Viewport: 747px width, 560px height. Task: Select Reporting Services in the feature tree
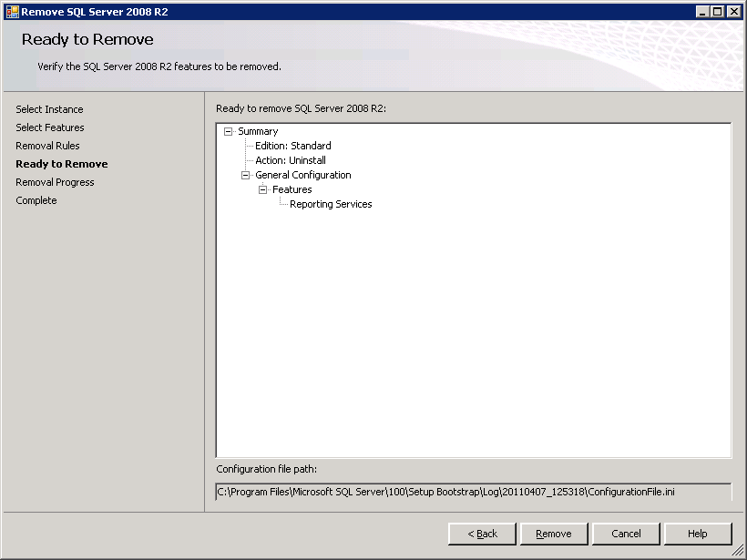[331, 204]
